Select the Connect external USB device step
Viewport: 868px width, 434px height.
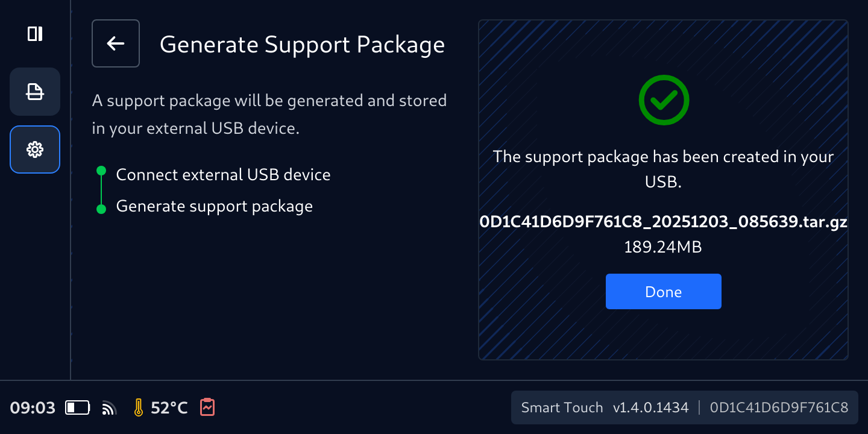pyautogui.click(x=223, y=175)
